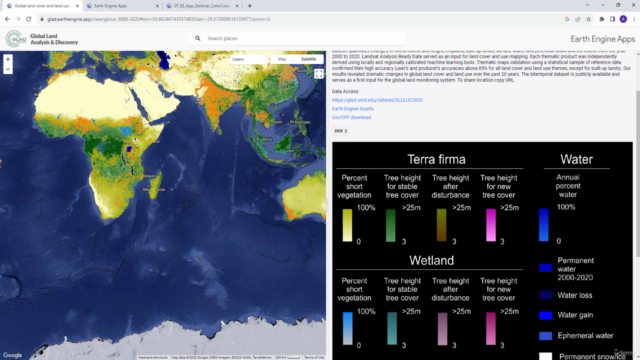Open the 2020 year selector

point(340,131)
